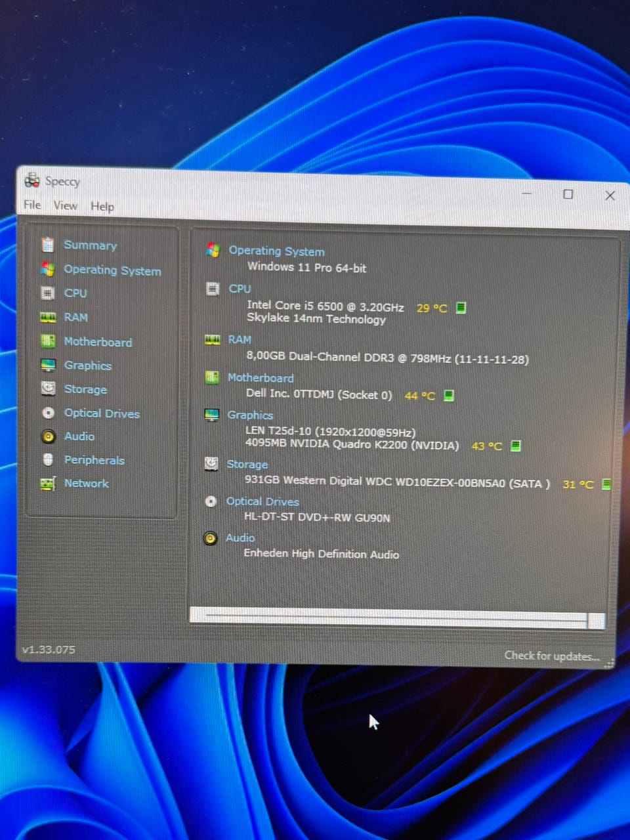Click the CPU heading link in summary
Screen dimensions: 630x840
240,288
